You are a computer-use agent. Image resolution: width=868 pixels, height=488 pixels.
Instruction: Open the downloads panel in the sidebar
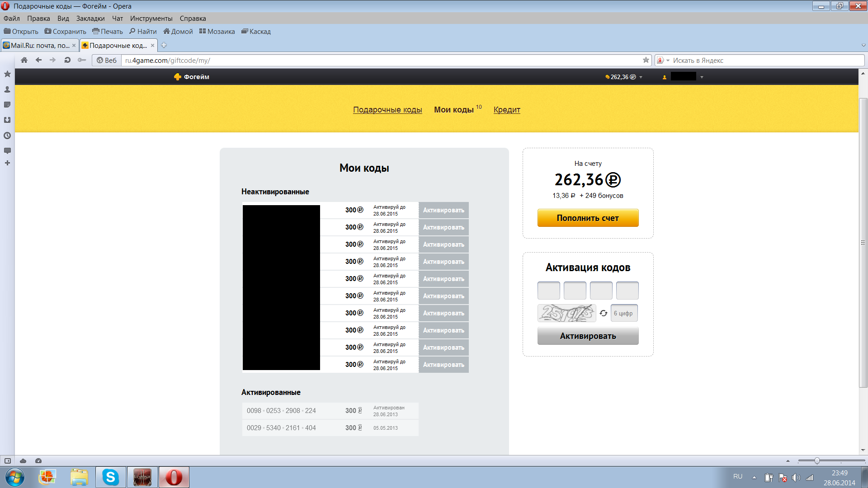[x=7, y=120]
